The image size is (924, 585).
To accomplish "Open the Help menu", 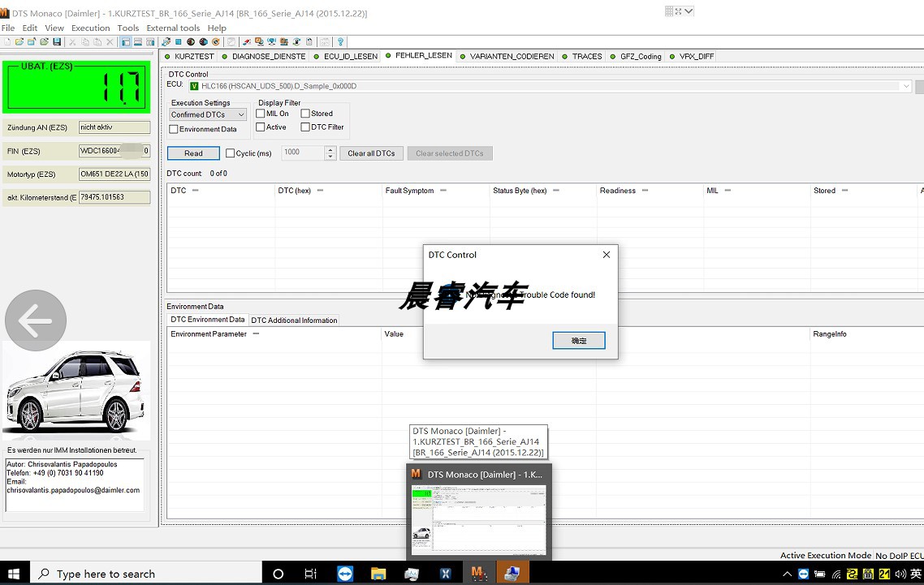I will (217, 28).
